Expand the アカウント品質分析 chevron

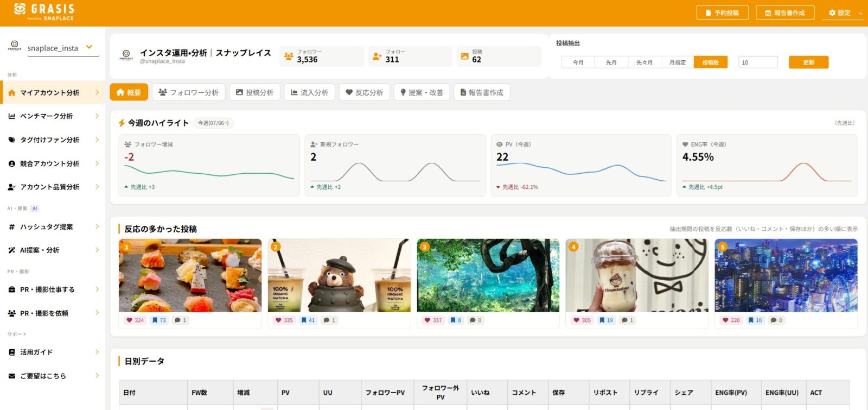coord(97,187)
